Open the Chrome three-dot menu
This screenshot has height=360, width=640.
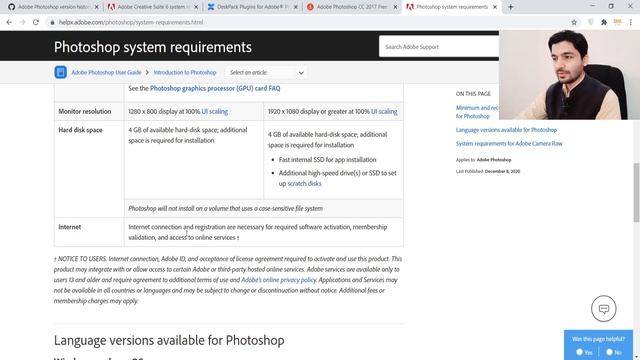(x=631, y=22)
